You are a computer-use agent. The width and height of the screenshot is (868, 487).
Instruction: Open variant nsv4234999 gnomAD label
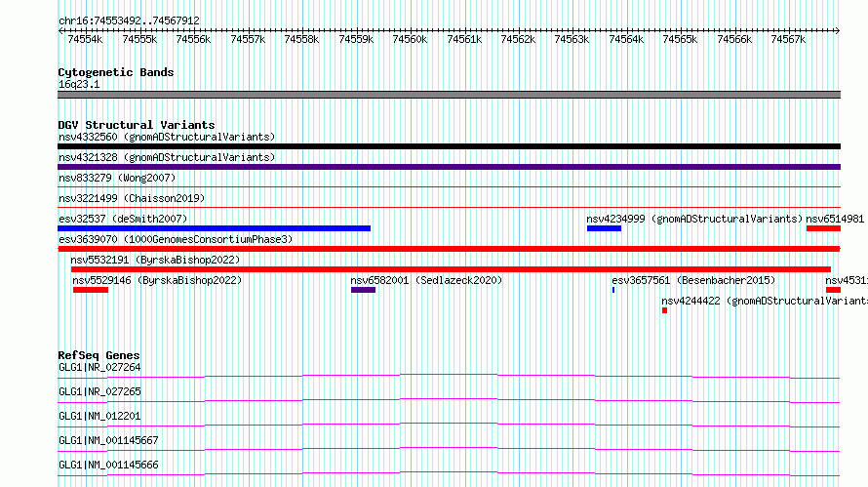coord(694,219)
